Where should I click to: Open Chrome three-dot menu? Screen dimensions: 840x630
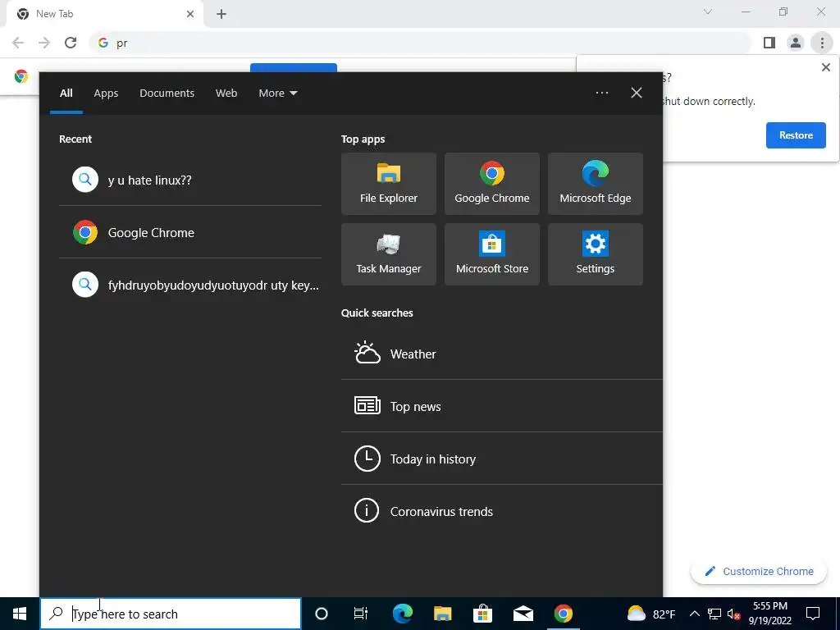tap(822, 43)
